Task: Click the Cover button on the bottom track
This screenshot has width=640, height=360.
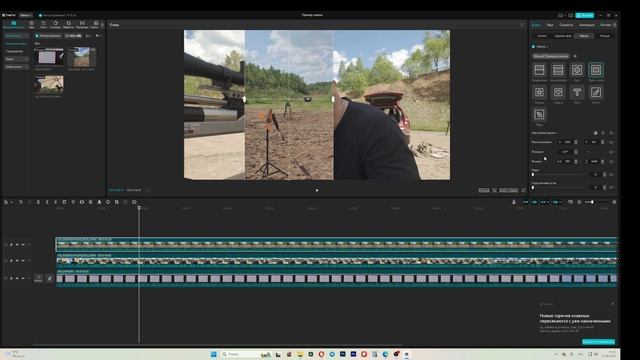Action: (38, 278)
